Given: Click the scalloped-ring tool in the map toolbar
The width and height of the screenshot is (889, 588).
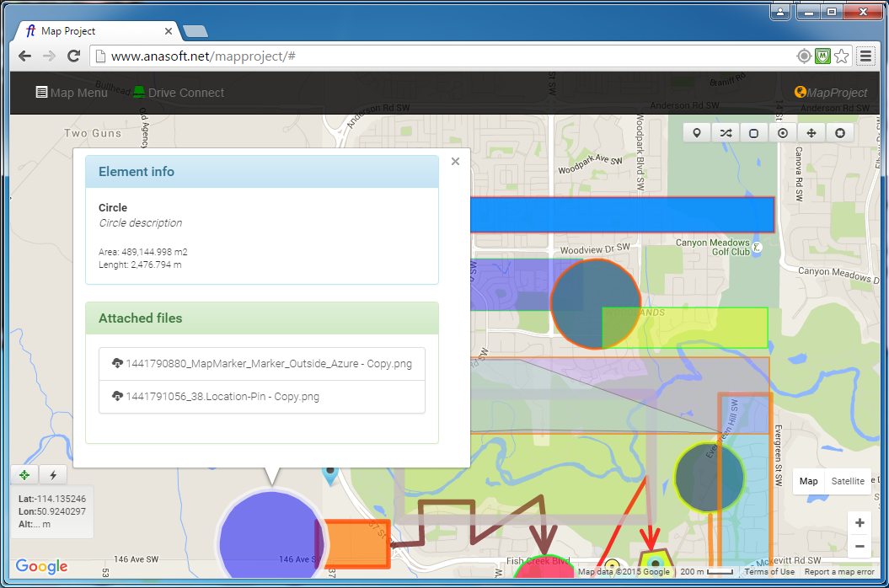Looking at the screenshot, I should point(840,133).
